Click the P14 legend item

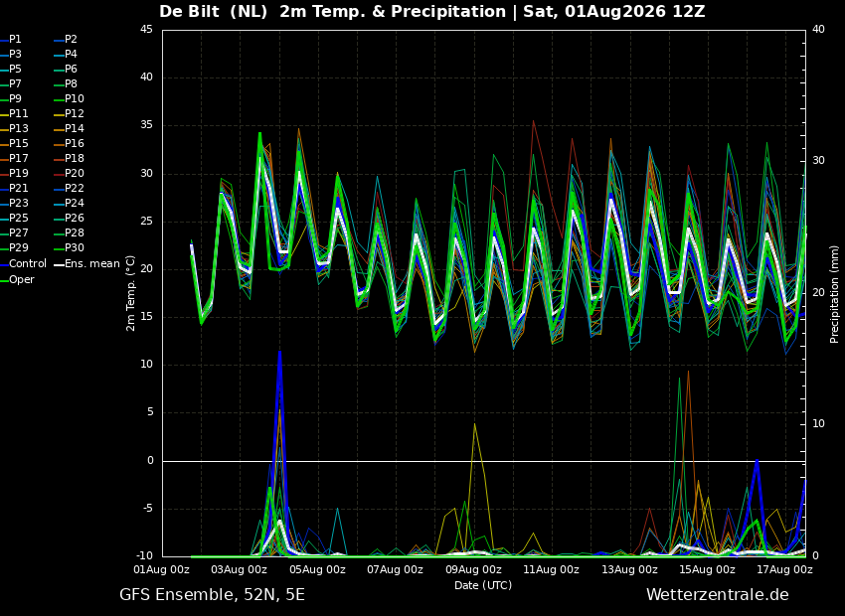pos(70,129)
